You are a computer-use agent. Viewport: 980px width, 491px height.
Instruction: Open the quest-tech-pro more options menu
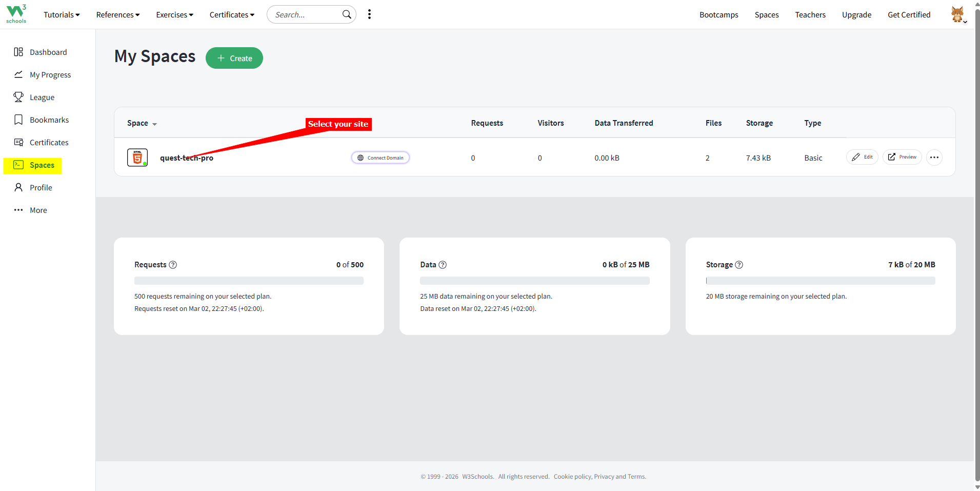point(934,158)
